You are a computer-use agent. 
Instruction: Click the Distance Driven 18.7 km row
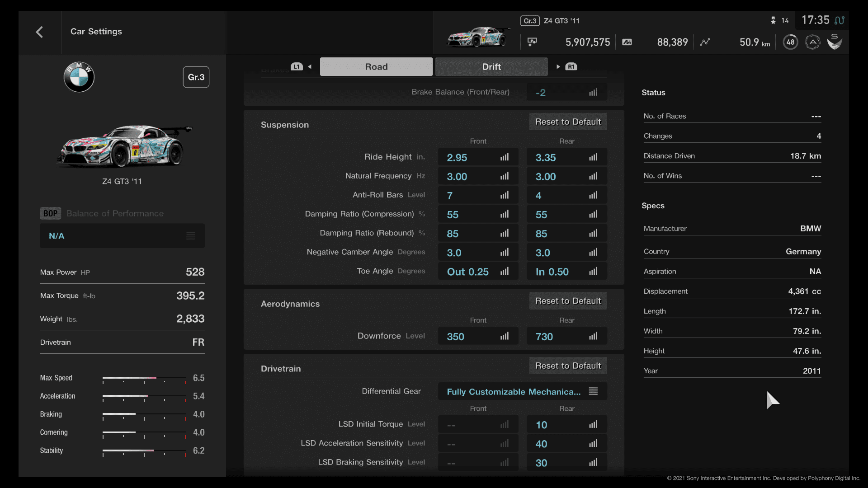[x=732, y=156]
